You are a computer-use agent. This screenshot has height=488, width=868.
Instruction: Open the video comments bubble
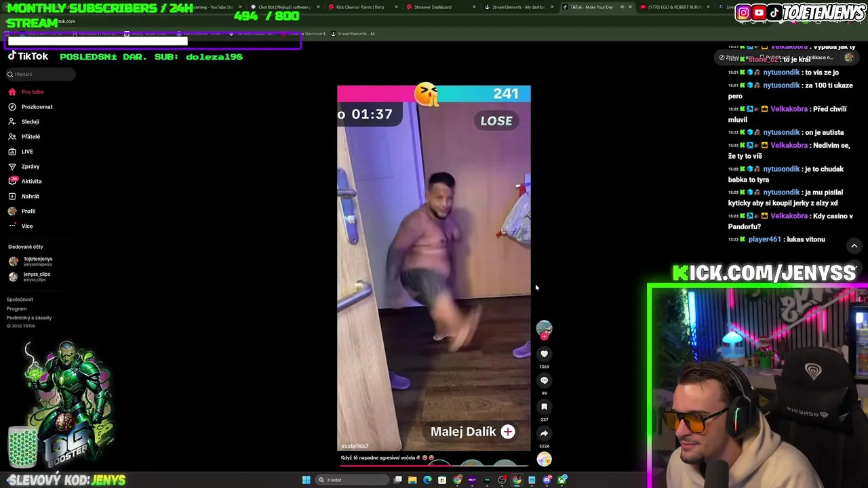click(544, 380)
